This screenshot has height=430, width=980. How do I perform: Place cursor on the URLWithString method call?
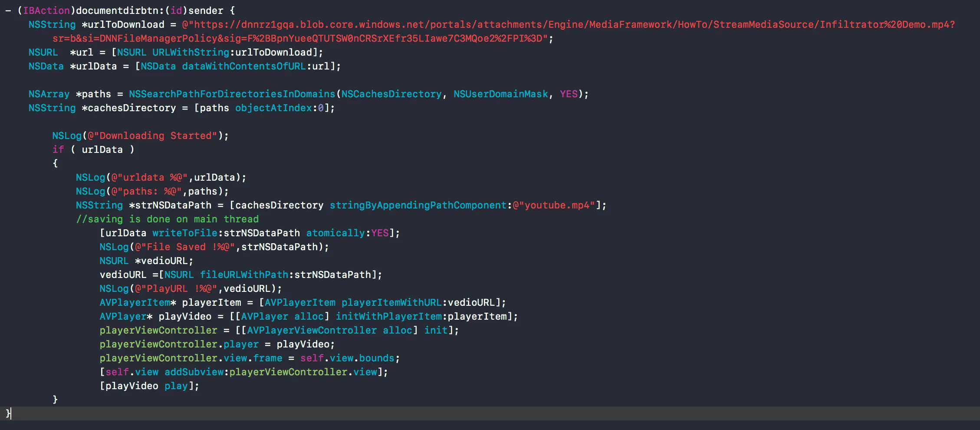(x=191, y=52)
